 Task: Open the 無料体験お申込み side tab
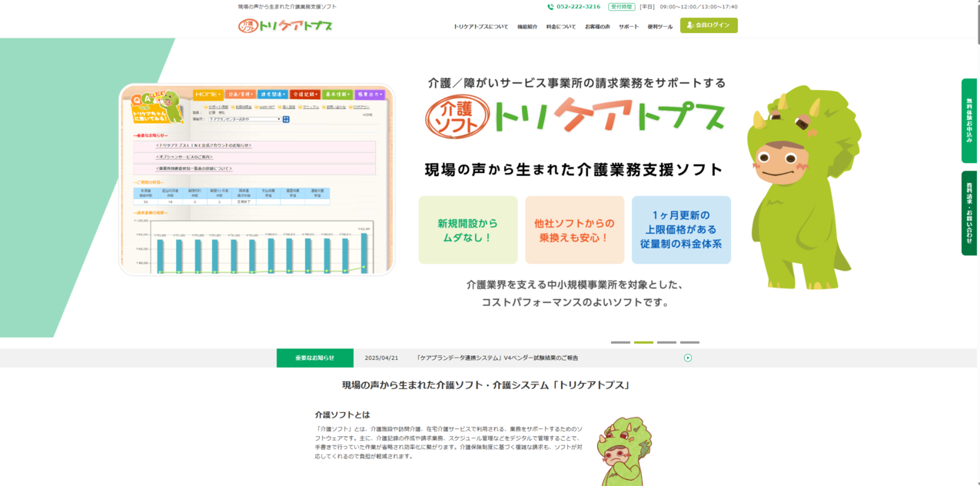point(969,121)
